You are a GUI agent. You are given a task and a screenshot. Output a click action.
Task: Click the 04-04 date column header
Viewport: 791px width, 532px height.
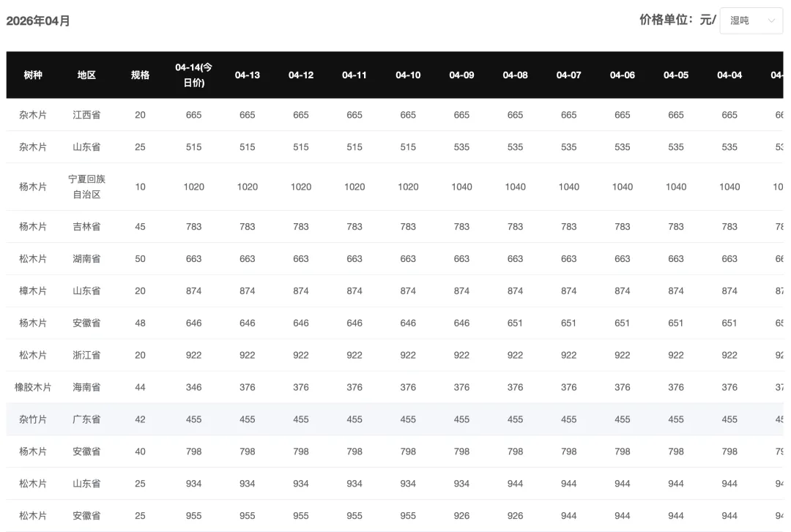pyautogui.click(x=729, y=75)
